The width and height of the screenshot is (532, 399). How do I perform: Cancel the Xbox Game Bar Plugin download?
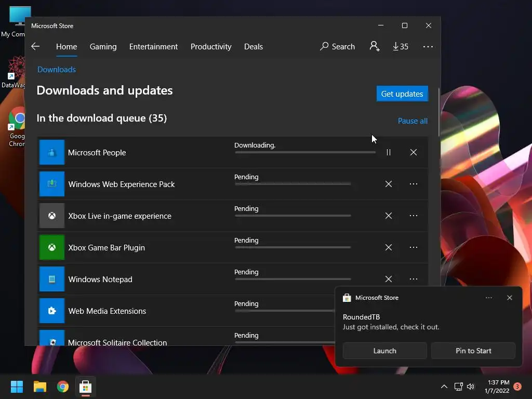point(389,247)
